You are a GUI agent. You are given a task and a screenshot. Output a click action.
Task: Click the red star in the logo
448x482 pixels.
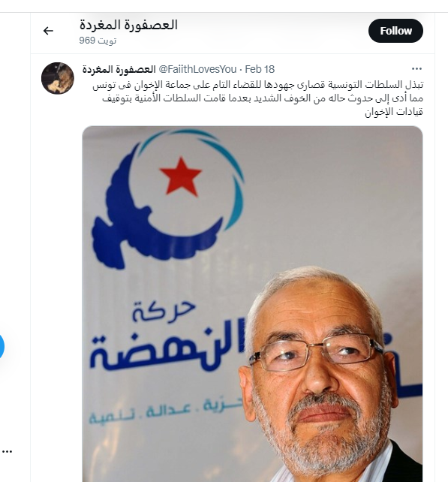click(x=181, y=176)
